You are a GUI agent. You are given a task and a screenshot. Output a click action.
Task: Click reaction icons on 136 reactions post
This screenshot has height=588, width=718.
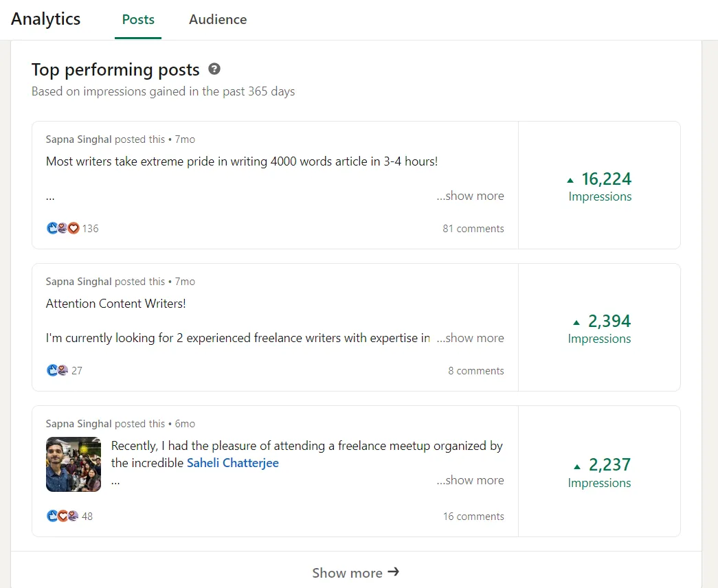point(63,228)
